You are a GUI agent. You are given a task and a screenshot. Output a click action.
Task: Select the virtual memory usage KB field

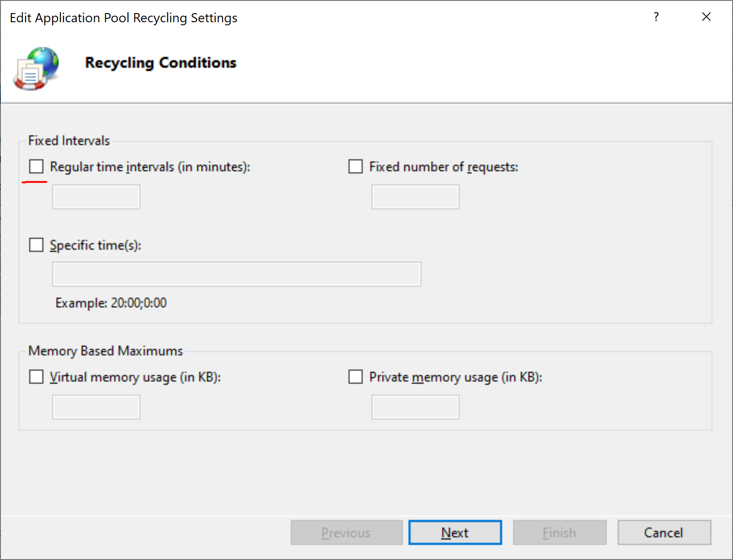coord(96,407)
